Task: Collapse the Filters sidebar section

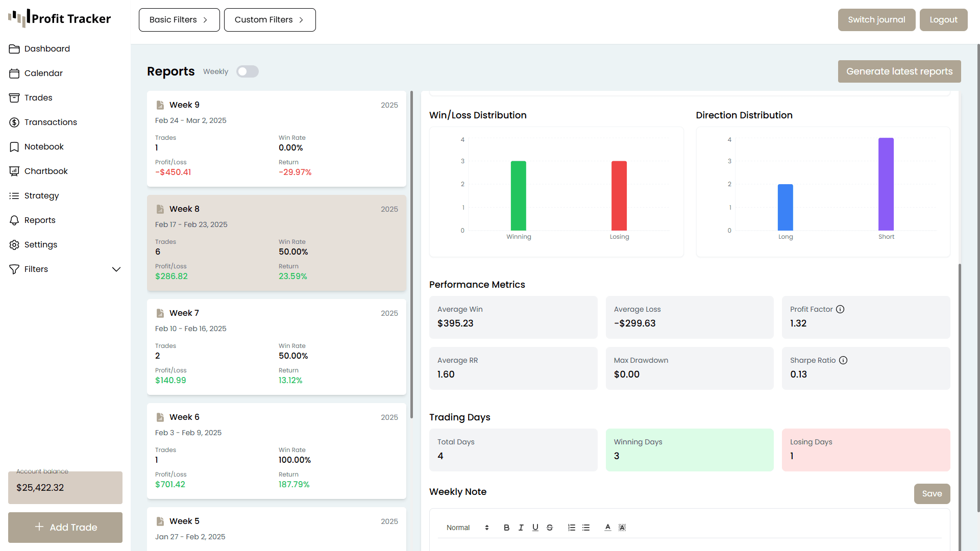Action: 116,269
